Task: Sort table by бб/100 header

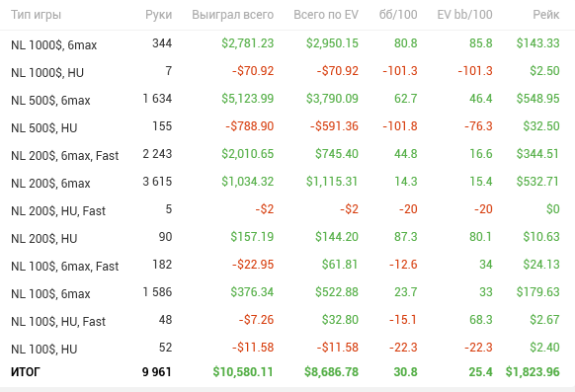Action: pos(398,15)
